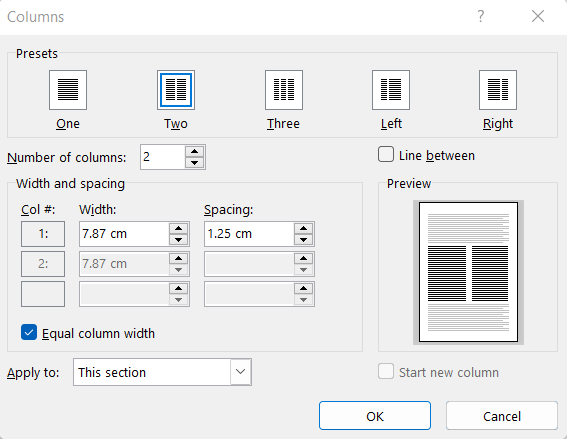
Task: Click the column 1 Width input field
Action: [x=124, y=234]
